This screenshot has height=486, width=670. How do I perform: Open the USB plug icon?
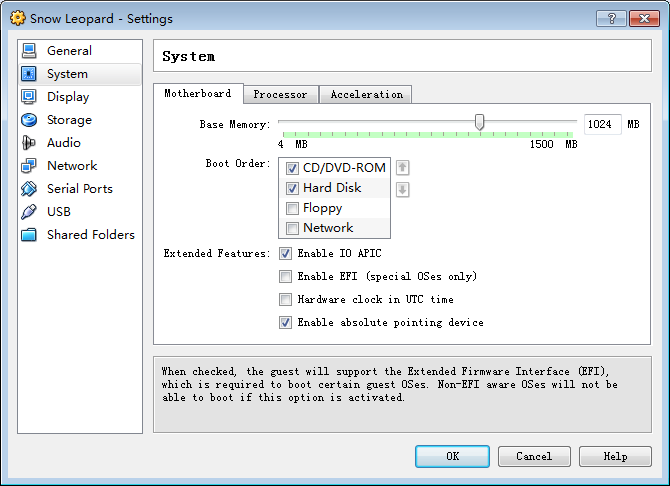pos(29,212)
